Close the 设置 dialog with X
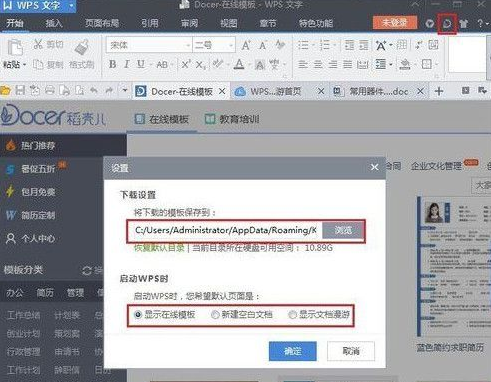 coord(374,167)
